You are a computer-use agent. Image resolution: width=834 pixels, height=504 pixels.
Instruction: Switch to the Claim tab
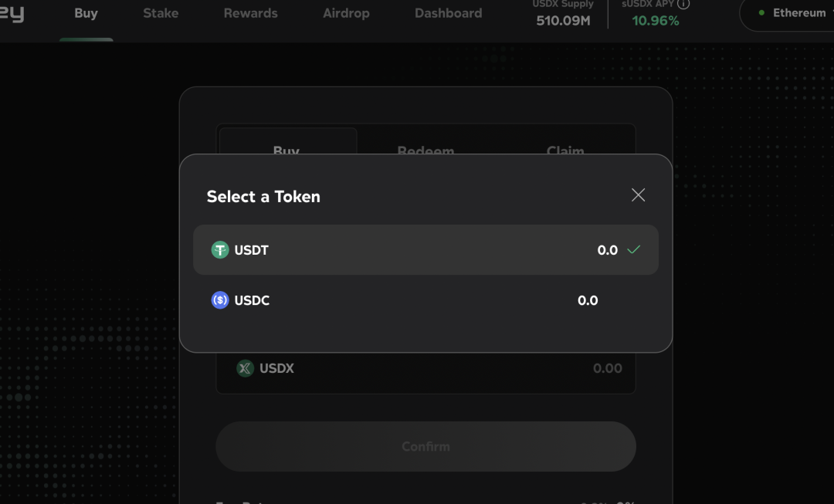[x=565, y=151]
